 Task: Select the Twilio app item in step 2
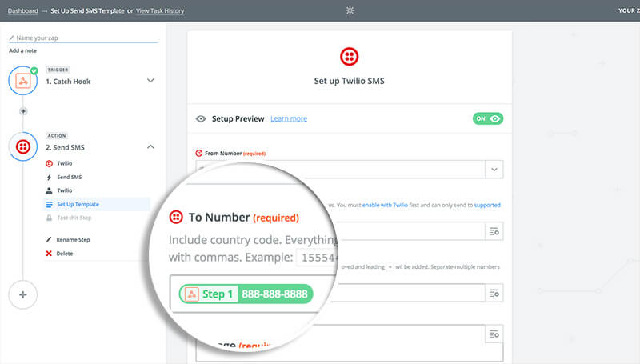pyautogui.click(x=65, y=163)
